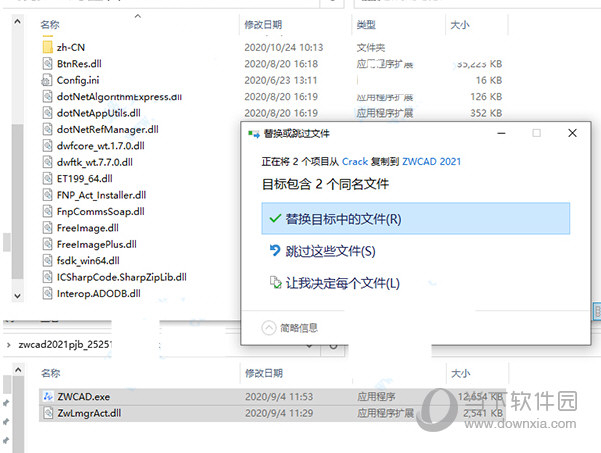Click the Interop.ADODB.dll file icon

pyautogui.click(x=48, y=294)
